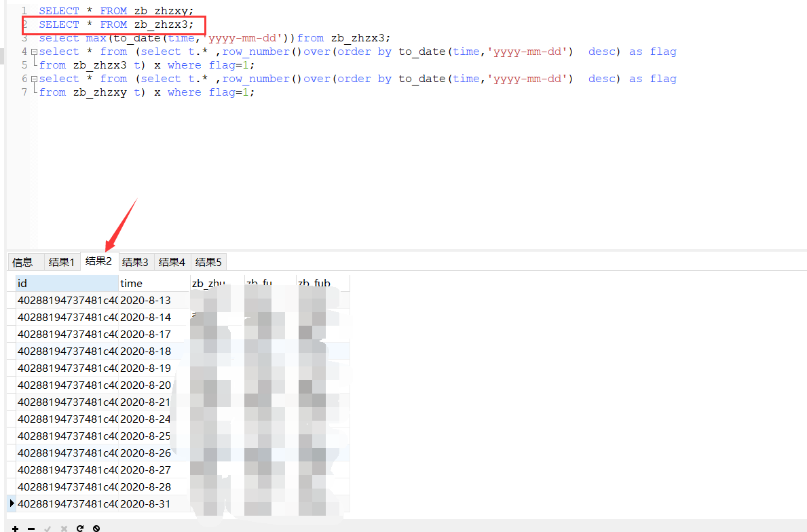Click the current-row arrow beside the 2020-8-31 row
Screen dimensions: 807x532
12,503
